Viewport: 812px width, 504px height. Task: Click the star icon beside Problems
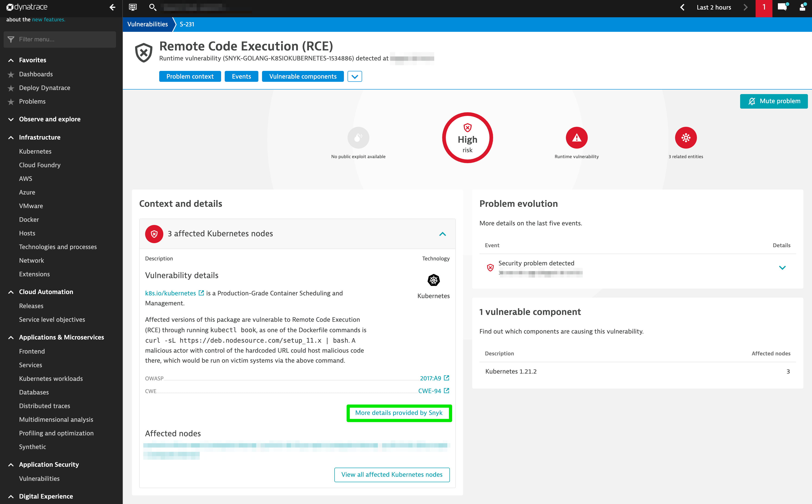(11, 102)
